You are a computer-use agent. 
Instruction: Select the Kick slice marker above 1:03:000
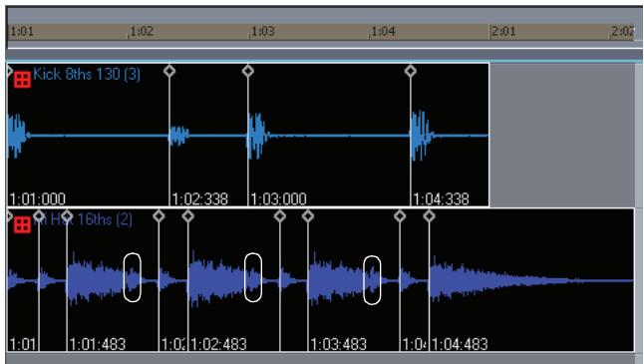point(247,71)
